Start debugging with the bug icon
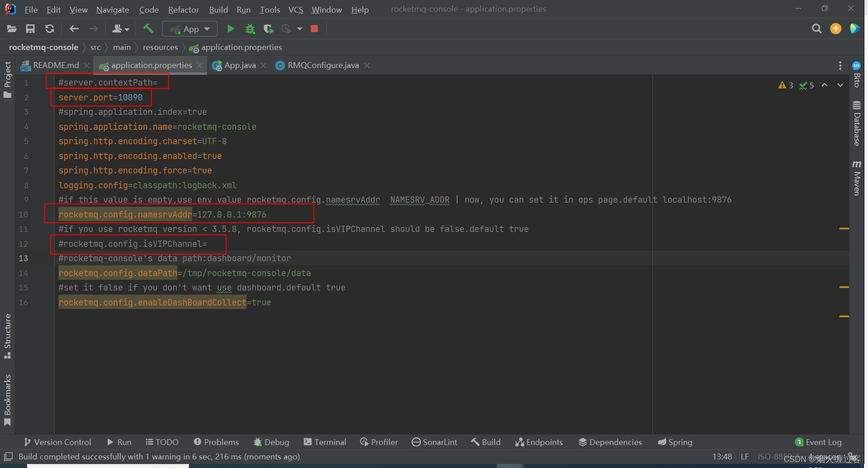The height and width of the screenshot is (468, 868). (250, 29)
